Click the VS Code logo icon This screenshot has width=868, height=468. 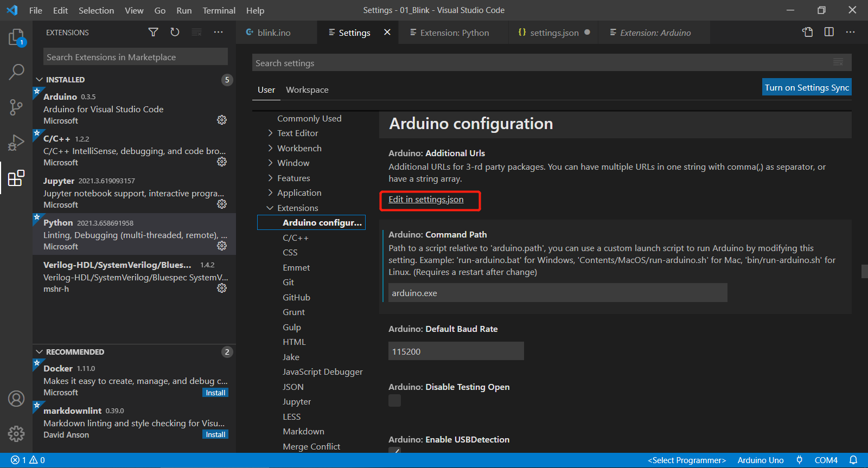tap(12, 10)
